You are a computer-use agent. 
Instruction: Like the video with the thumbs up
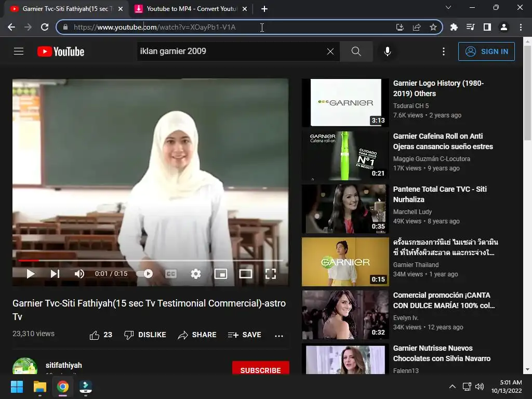(101, 335)
